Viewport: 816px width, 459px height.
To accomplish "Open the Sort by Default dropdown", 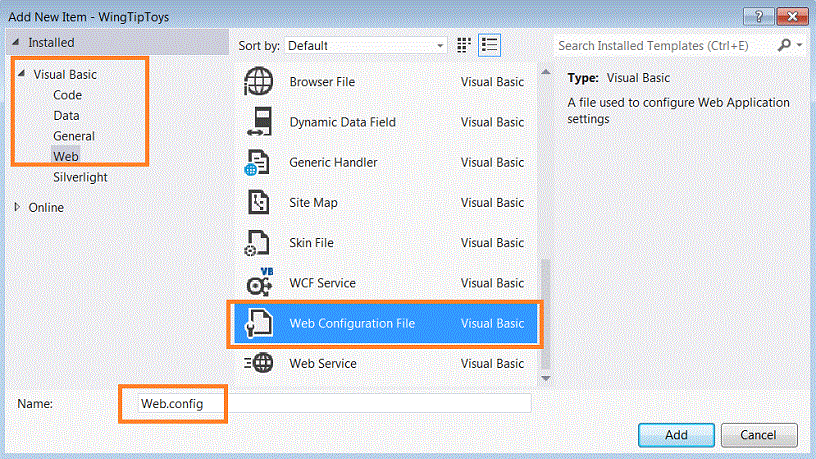I will (366, 45).
